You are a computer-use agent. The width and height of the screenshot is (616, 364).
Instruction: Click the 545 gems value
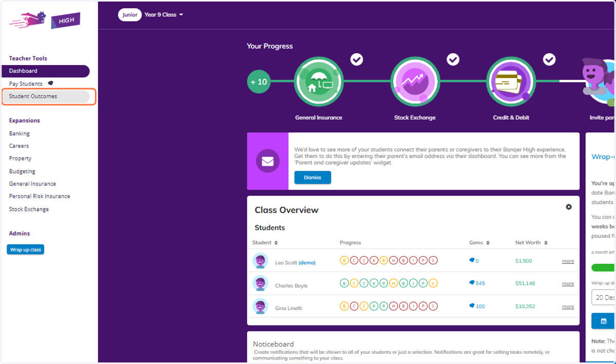coord(480,283)
